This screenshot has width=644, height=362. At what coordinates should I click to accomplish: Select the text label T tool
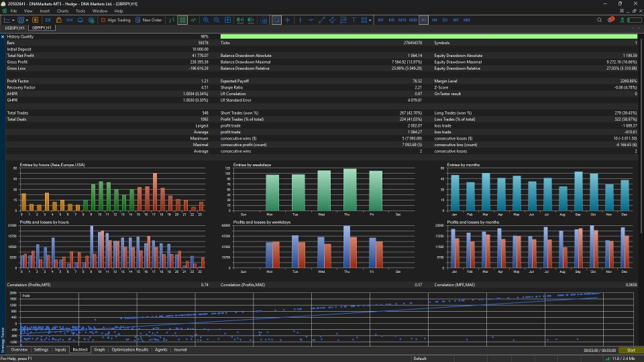point(354,20)
